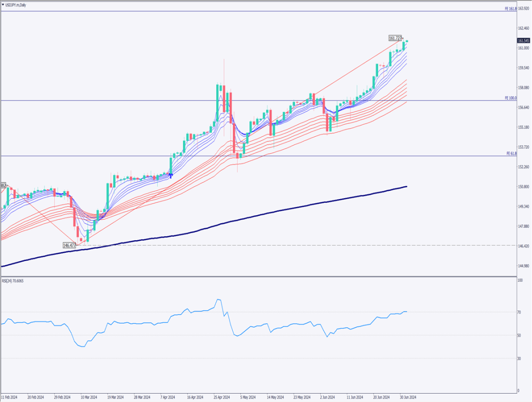Click the 11 Feb 2024 date label
532x402 pixels.
click(10, 396)
